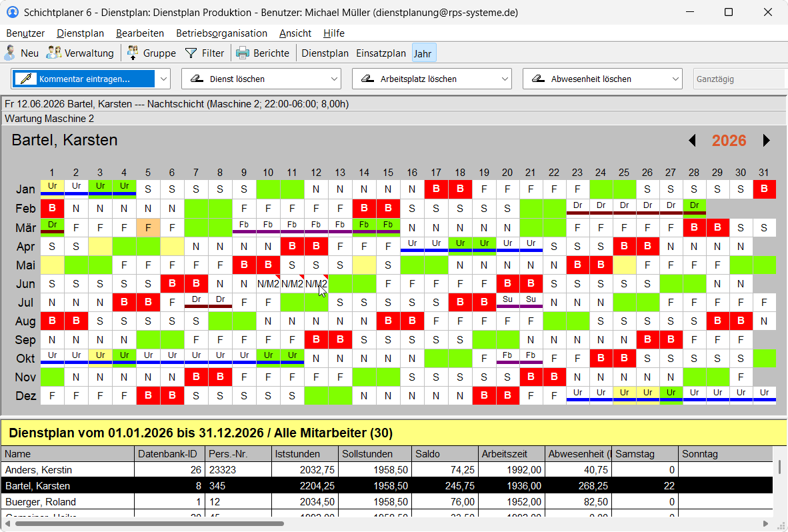Click the eraser icon for Dienst löschen
This screenshot has width=788, height=532.
(x=197, y=79)
